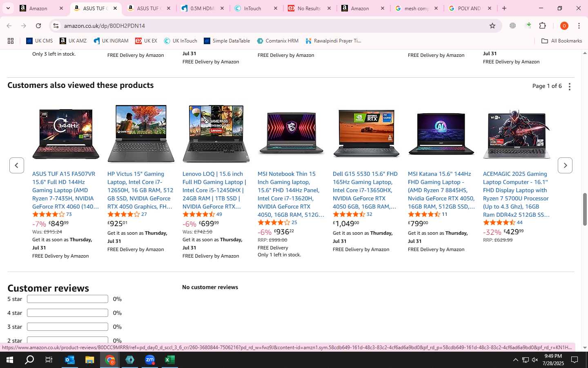Open the Windows Start menu
The height and width of the screenshot is (368, 588).
coord(9,360)
